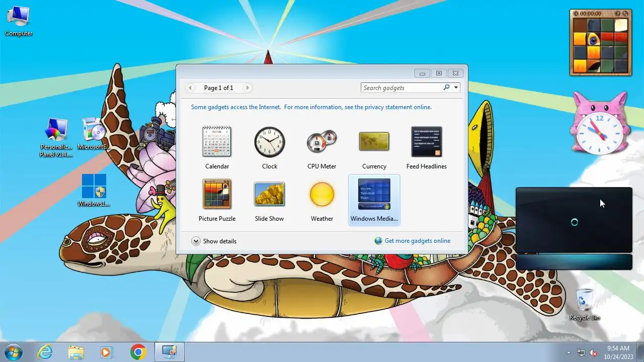This screenshot has height=362, width=644.
Task: Open the Windows1... desktop shortcut
Action: pyautogui.click(x=94, y=190)
